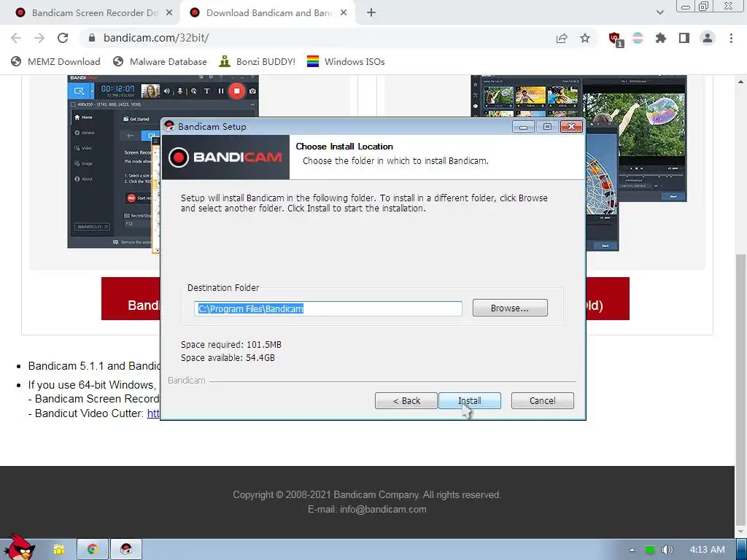Close the Download Bandicam tab
Viewport: 747px width, 560px height.
tap(344, 13)
